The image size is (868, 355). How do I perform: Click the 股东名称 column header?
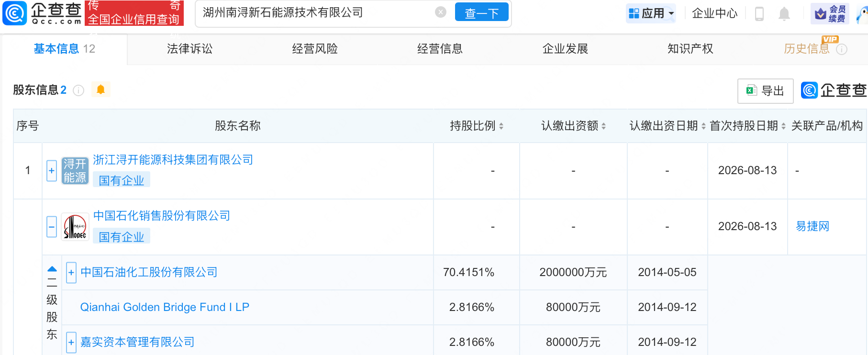[238, 126]
